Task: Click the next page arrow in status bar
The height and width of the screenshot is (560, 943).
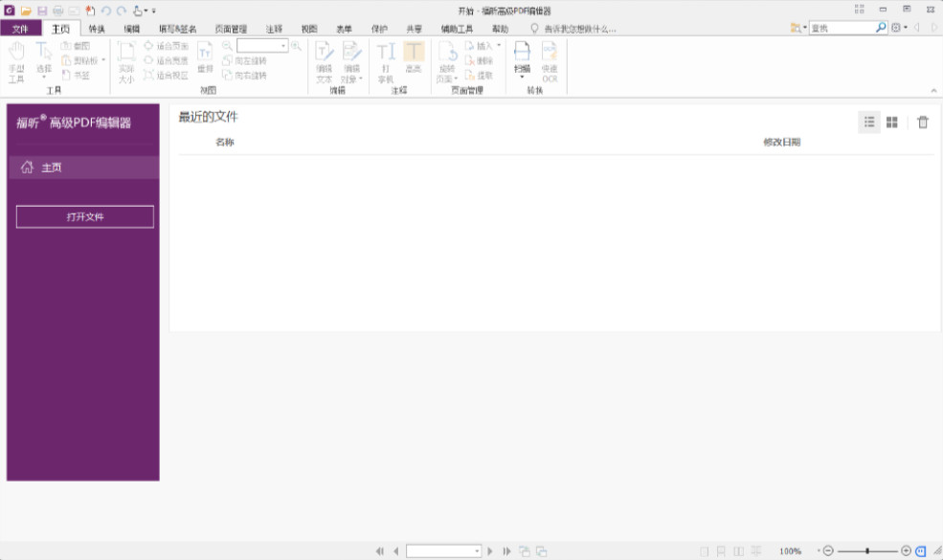Action: coord(490,551)
